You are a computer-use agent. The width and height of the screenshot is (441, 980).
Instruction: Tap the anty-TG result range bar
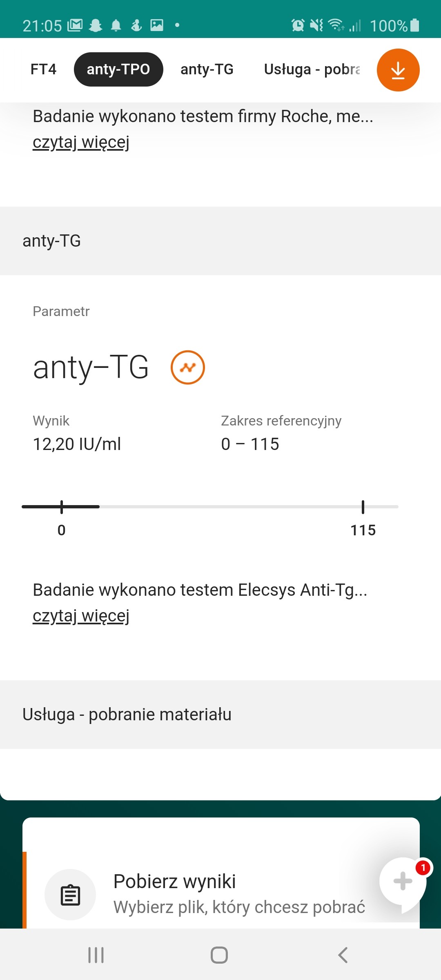pyautogui.click(x=210, y=507)
